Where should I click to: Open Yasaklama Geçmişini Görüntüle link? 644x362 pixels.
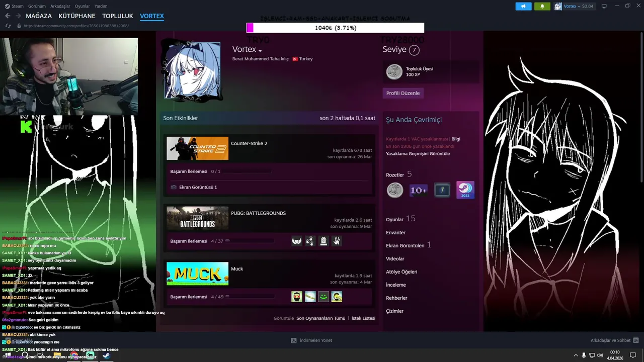pos(418,154)
